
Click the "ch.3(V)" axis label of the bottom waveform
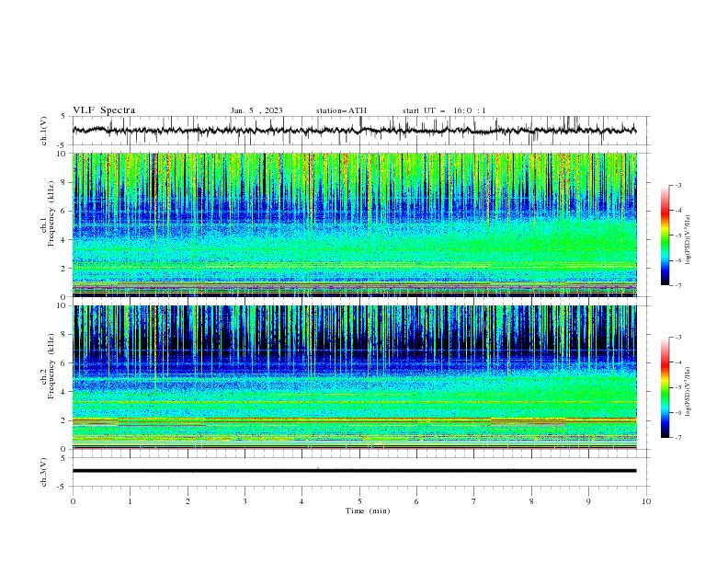tap(44, 472)
